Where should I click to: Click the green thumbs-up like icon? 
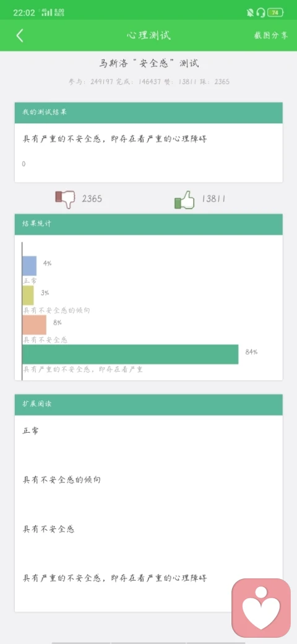pos(184,200)
